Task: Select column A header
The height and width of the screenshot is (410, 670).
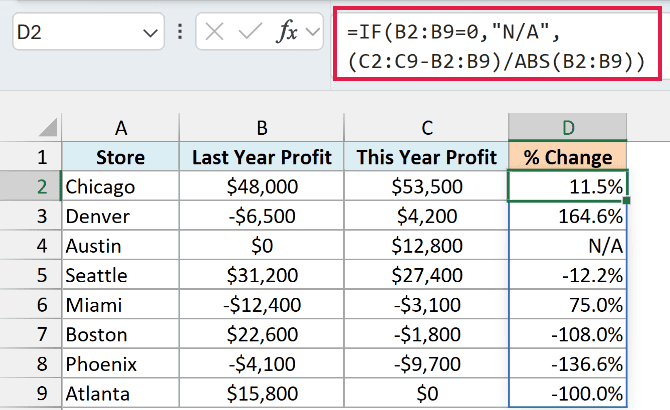Action: (121, 128)
